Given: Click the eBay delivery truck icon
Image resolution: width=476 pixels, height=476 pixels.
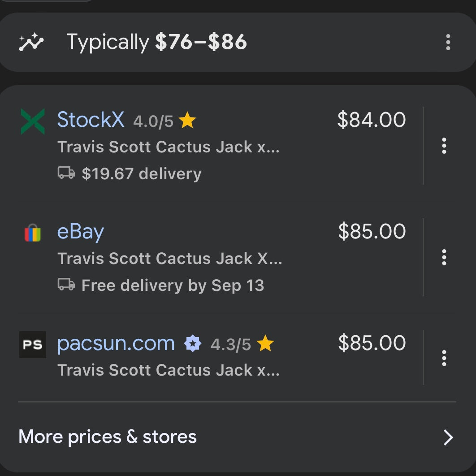Looking at the screenshot, I should [x=66, y=285].
